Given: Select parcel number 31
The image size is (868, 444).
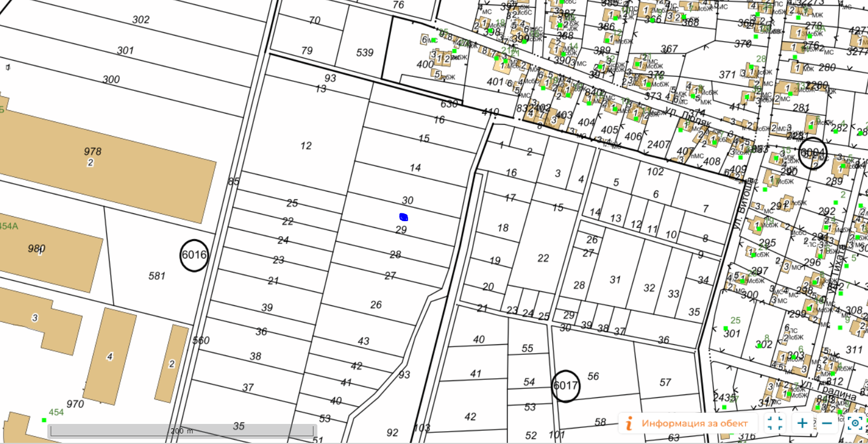Looking at the screenshot, I should tap(615, 280).
